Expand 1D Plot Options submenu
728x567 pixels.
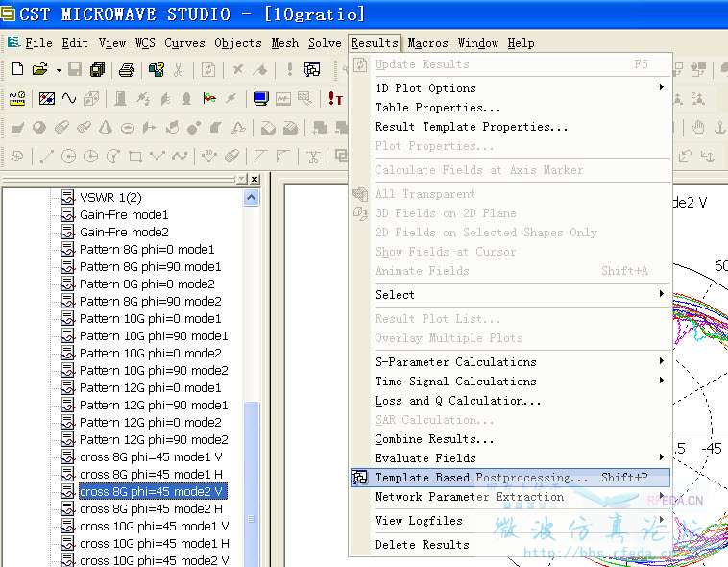coord(510,87)
